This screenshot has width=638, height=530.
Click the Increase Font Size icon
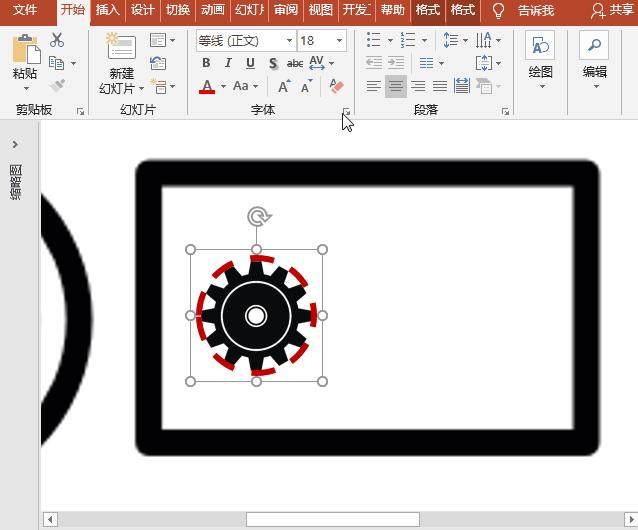[x=284, y=87]
